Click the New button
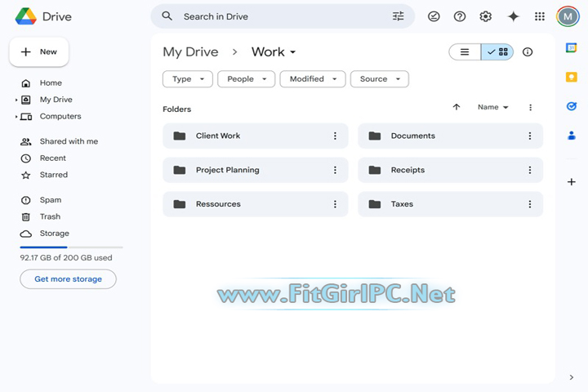The height and width of the screenshot is (392, 588). (39, 52)
